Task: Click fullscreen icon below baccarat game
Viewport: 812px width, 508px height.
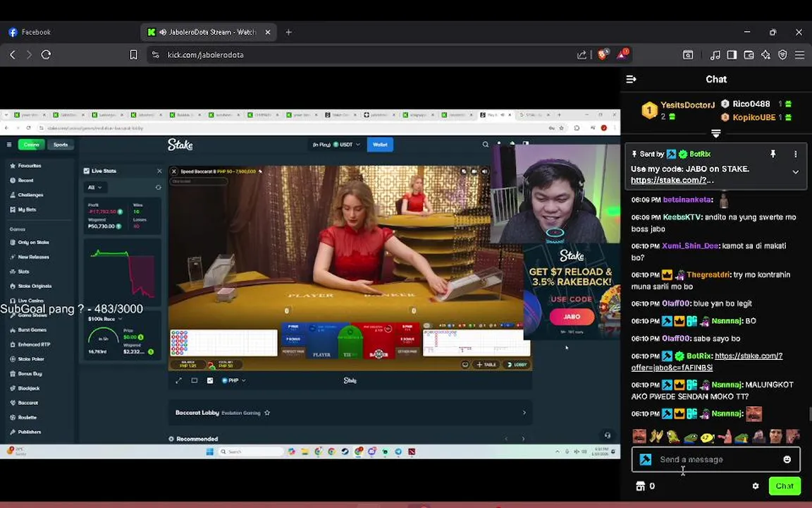Action: click(x=178, y=380)
